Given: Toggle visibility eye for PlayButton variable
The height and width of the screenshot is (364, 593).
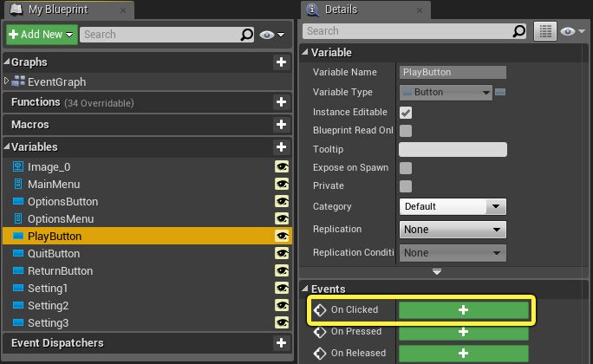Looking at the screenshot, I should click(x=282, y=237).
